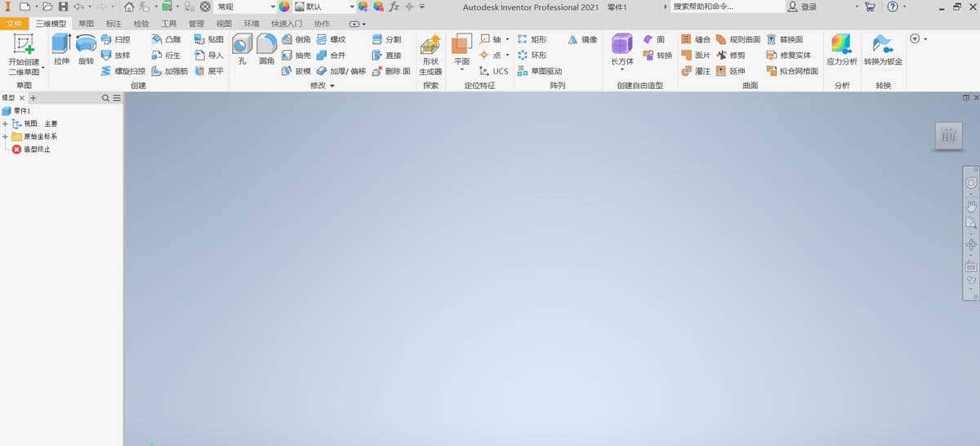This screenshot has height=446, width=980.
Task: Open the 常规 material dropdown
Action: pyautogui.click(x=273, y=7)
